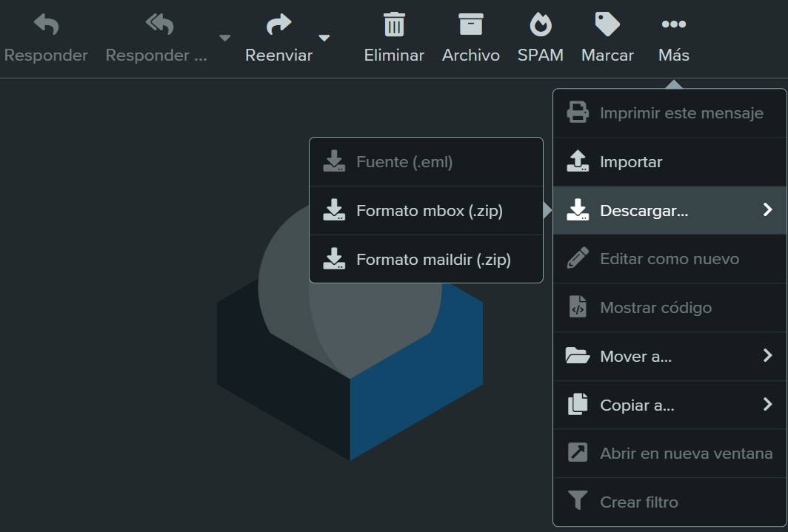Click the external window icon for Abrir en nueva ventana
This screenshot has width=788, height=532.
coord(578,452)
